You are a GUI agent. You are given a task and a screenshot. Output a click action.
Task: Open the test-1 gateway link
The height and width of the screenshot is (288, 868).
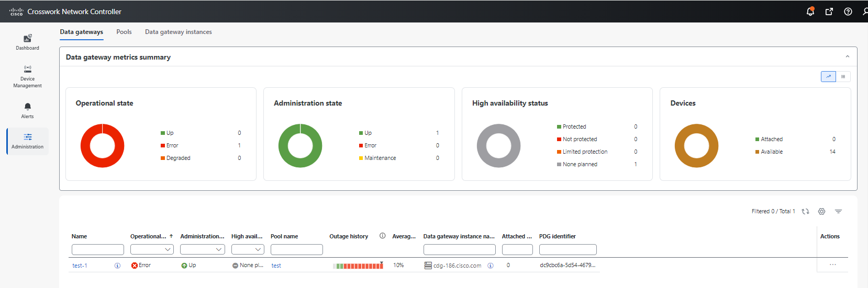tap(80, 266)
